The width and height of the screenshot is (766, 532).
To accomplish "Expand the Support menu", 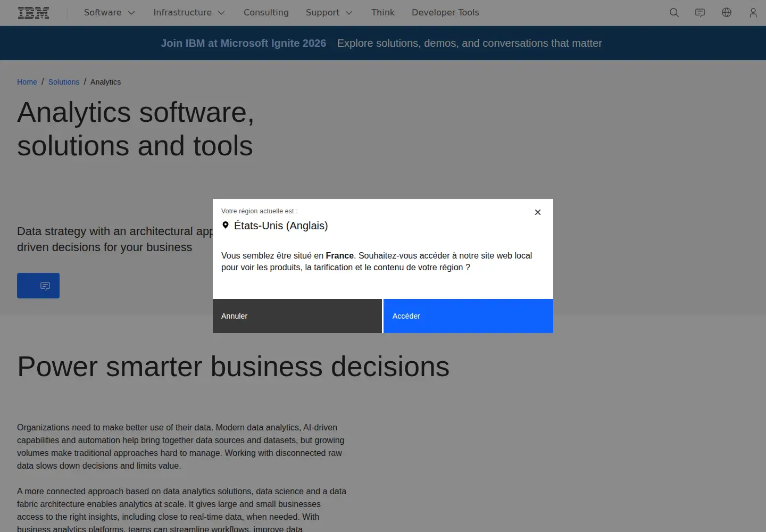I will (329, 13).
